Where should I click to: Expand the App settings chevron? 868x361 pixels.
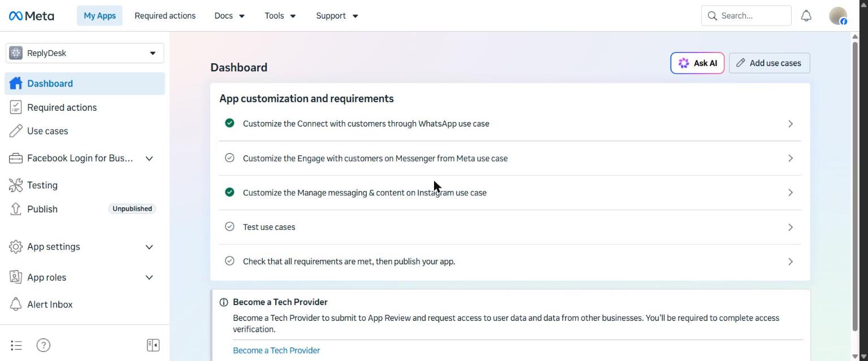pos(149,247)
